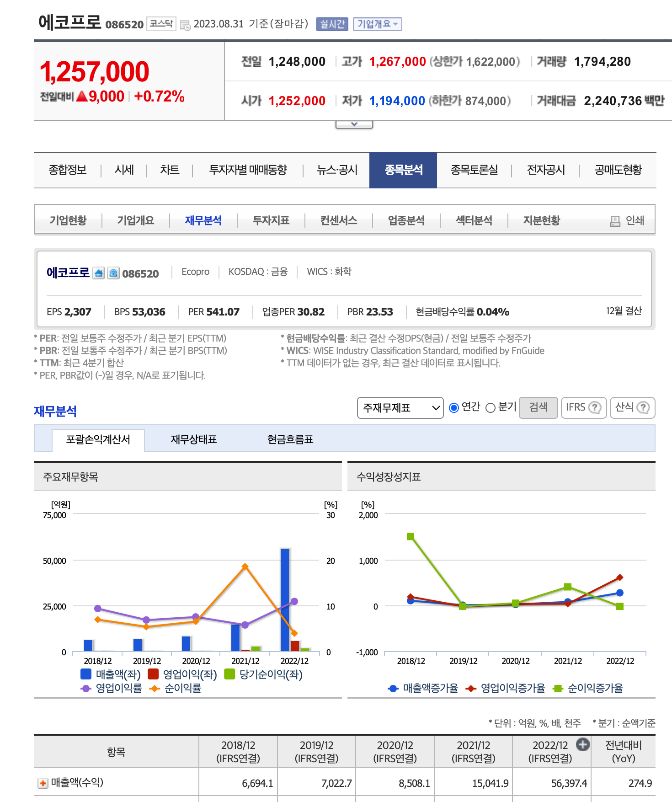The width and height of the screenshot is (672, 802).
Task: Open the 공매도현황 tab
Action: click(618, 170)
